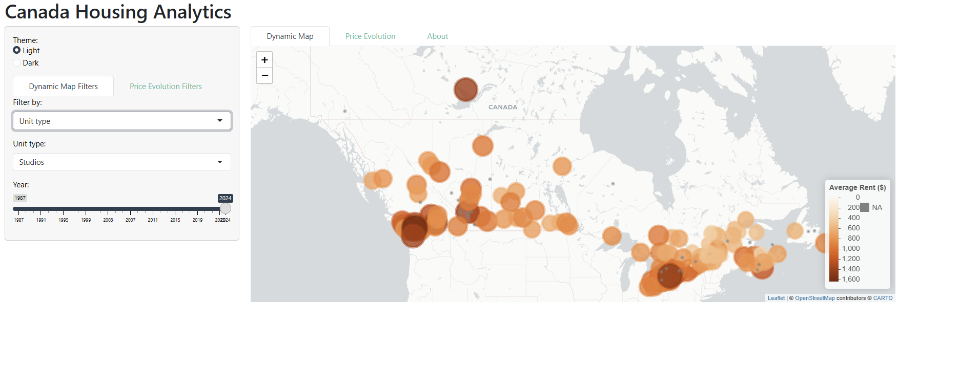Click the dark brown marker in southern Ontario
Viewport: 980px width, 386px height.
(x=669, y=274)
